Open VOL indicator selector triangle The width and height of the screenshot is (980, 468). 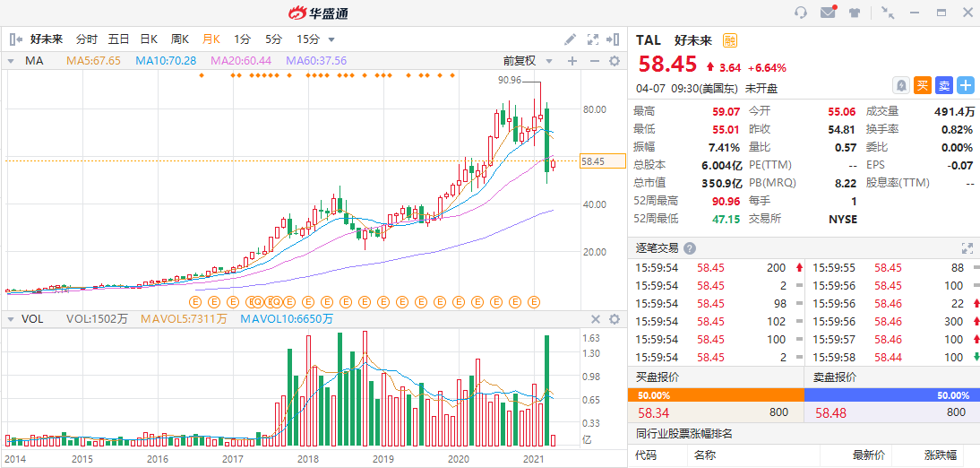[11, 319]
